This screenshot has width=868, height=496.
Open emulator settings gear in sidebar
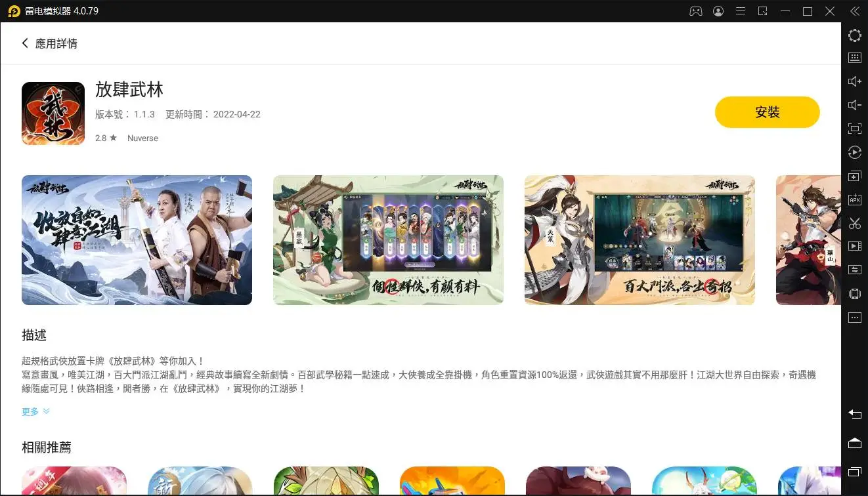854,35
